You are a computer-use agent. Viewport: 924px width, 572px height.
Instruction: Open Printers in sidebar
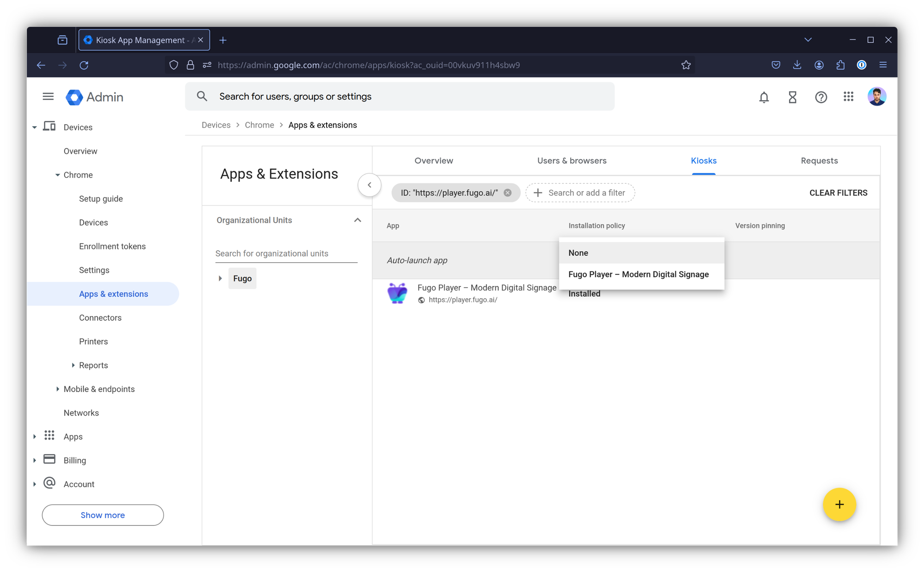point(93,342)
